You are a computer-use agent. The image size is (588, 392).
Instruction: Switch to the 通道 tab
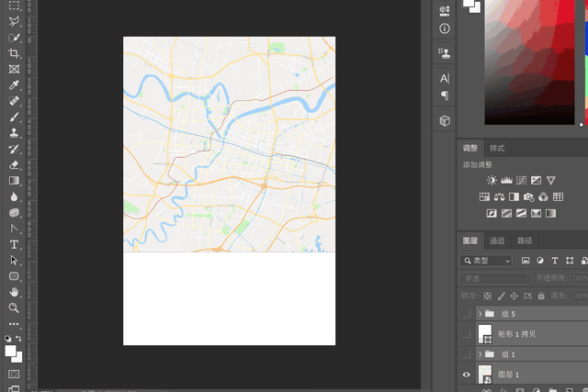(x=497, y=241)
